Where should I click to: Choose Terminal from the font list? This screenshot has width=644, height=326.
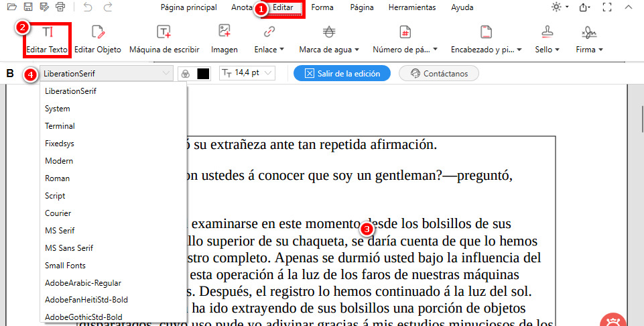tap(113, 126)
